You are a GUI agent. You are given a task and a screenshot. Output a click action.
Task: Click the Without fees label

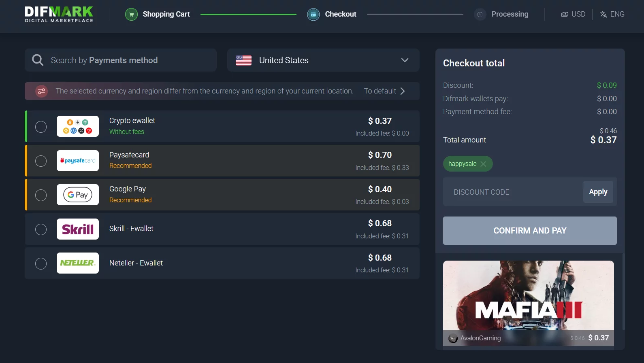[127, 132]
